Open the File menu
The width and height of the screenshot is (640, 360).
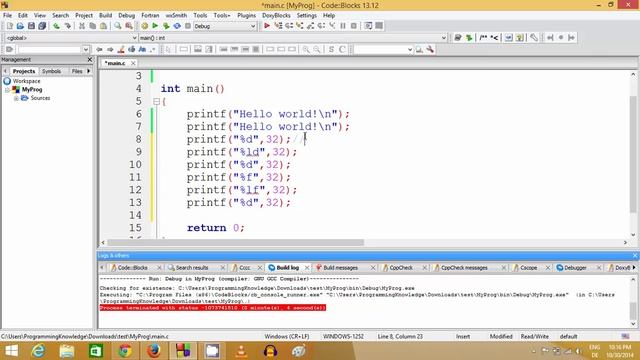7,16
